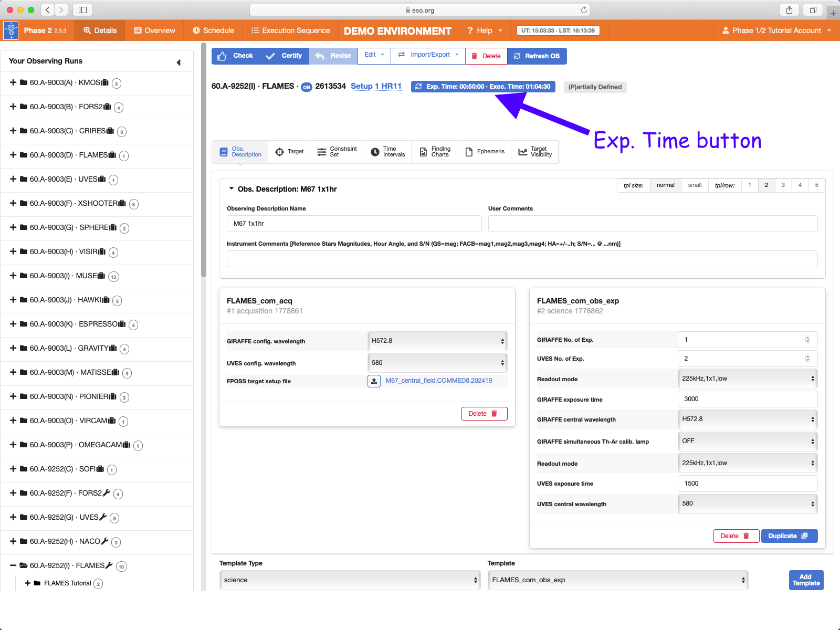Expand the 60.A-9003(I) MUSE run folder
The height and width of the screenshot is (630, 840).
(13, 276)
